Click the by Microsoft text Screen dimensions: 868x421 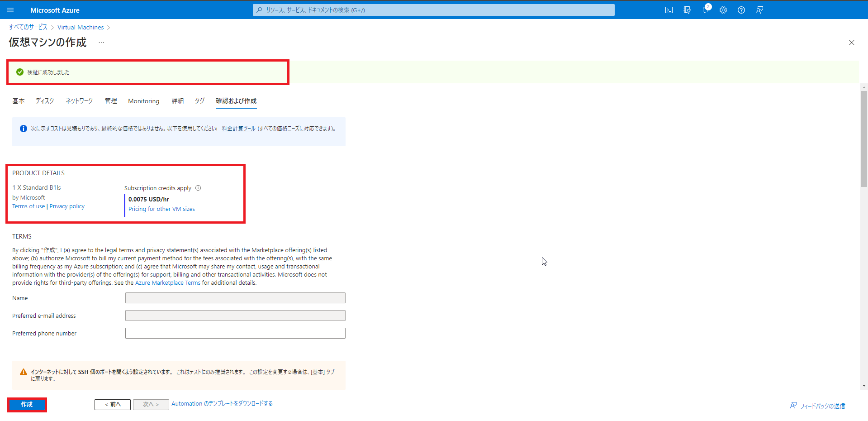tap(28, 198)
